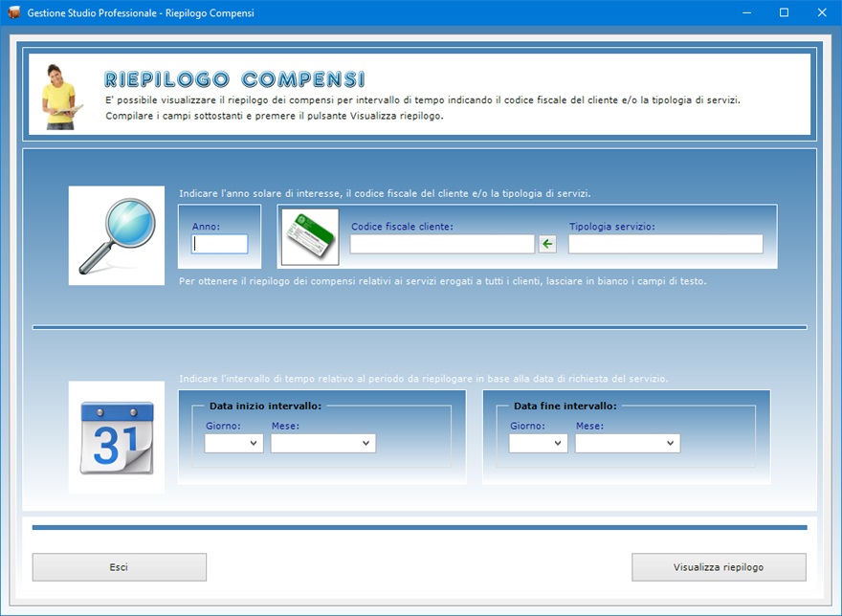This screenshot has height=616, width=842.
Task: Click the Visualizza riepilogo button
Action: (x=719, y=567)
